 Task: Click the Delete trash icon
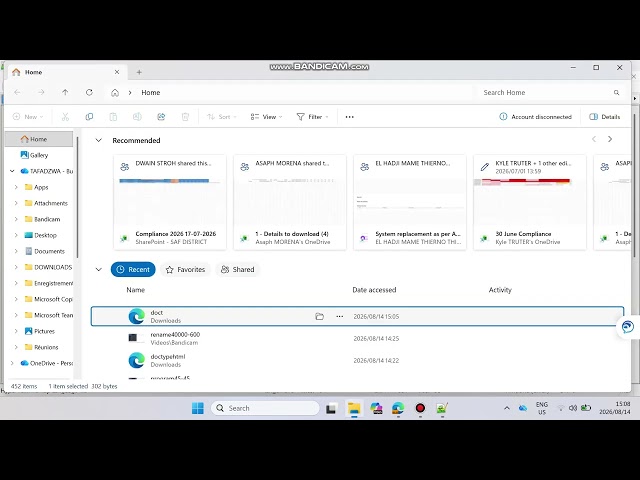point(185,117)
